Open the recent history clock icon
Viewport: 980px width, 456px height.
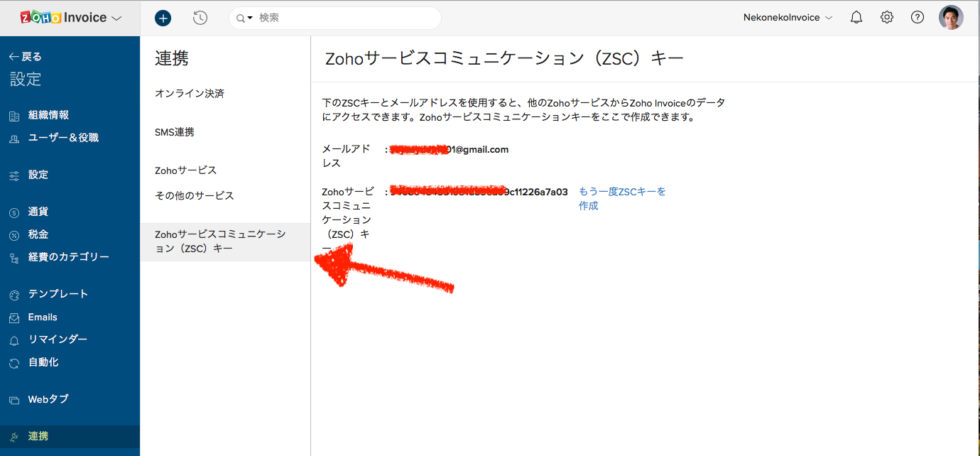[x=200, y=18]
